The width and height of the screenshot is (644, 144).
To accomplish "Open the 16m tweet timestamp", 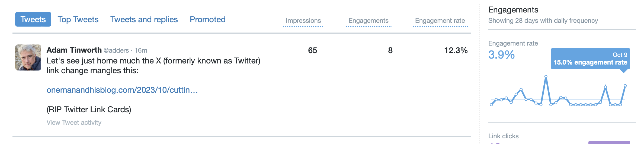I will [141, 50].
